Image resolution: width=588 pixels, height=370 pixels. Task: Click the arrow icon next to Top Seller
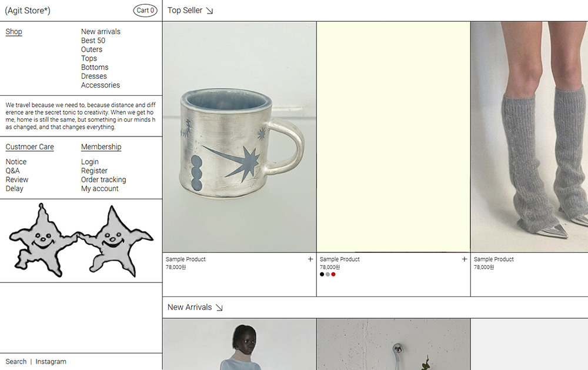pos(209,11)
